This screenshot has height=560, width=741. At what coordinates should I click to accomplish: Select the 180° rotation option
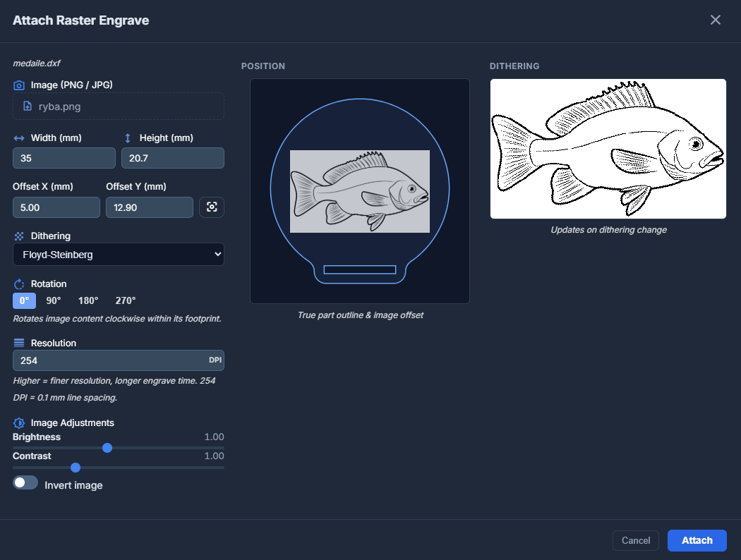(x=88, y=300)
